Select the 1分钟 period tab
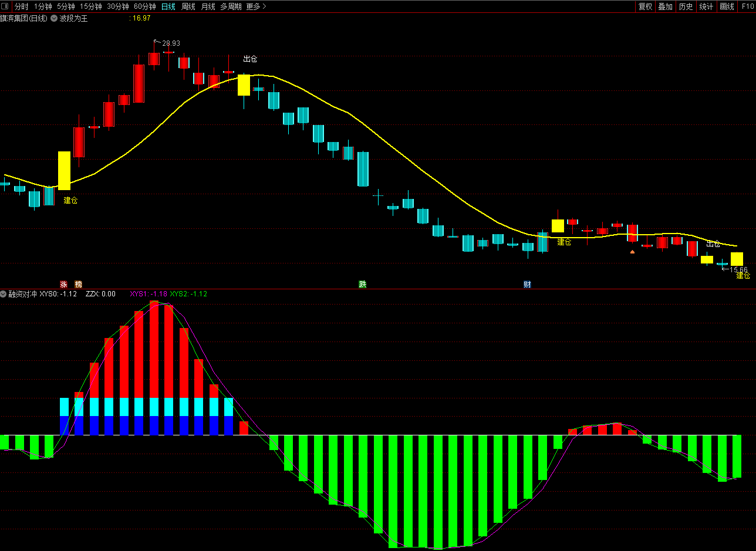The image size is (756, 551). point(43,6)
